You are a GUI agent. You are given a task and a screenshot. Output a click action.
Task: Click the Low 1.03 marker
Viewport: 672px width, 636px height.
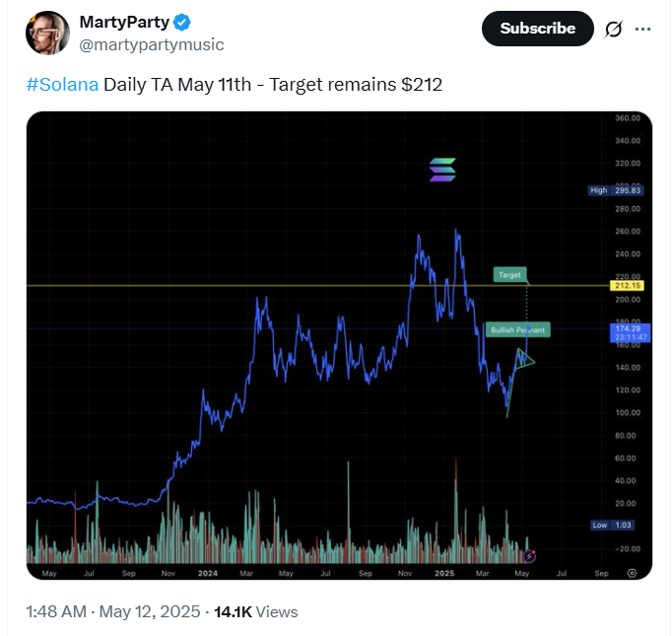point(612,525)
